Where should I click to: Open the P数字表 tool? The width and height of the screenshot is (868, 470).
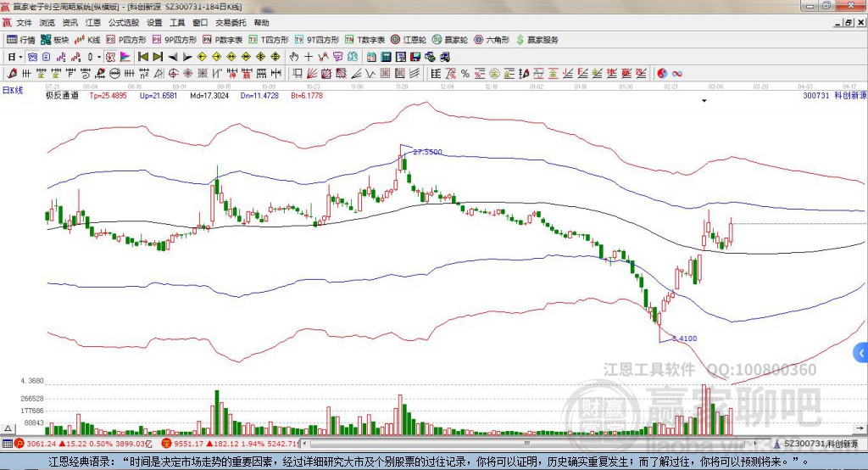[223, 40]
